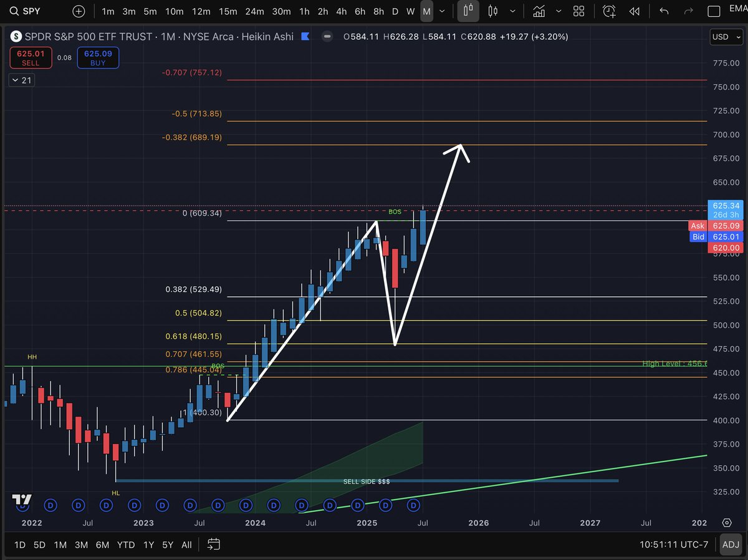Viewport: 748px width, 560px height.
Task: Redo the last chart action
Action: click(688, 11)
